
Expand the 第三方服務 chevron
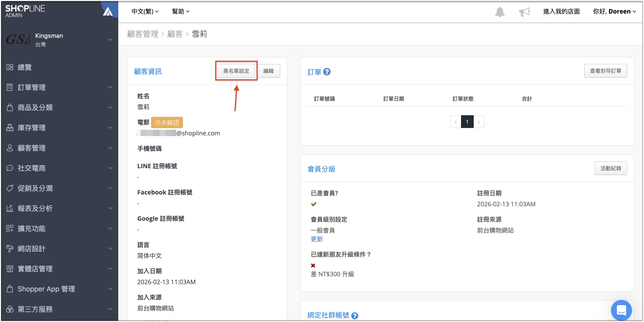(x=110, y=309)
